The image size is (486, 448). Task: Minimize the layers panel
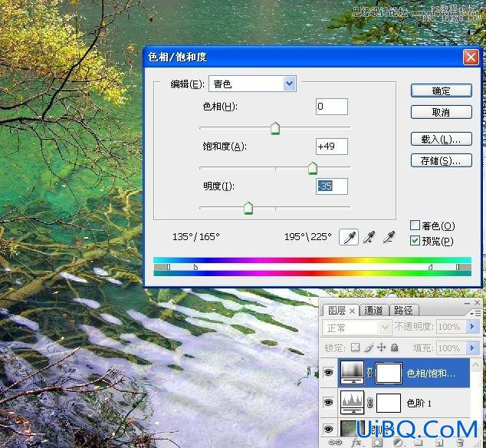point(467,303)
